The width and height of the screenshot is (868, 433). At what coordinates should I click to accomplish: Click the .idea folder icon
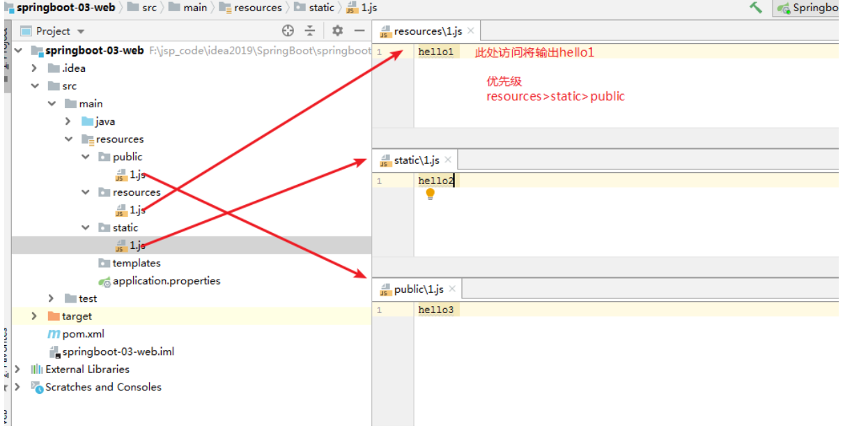click(x=54, y=68)
